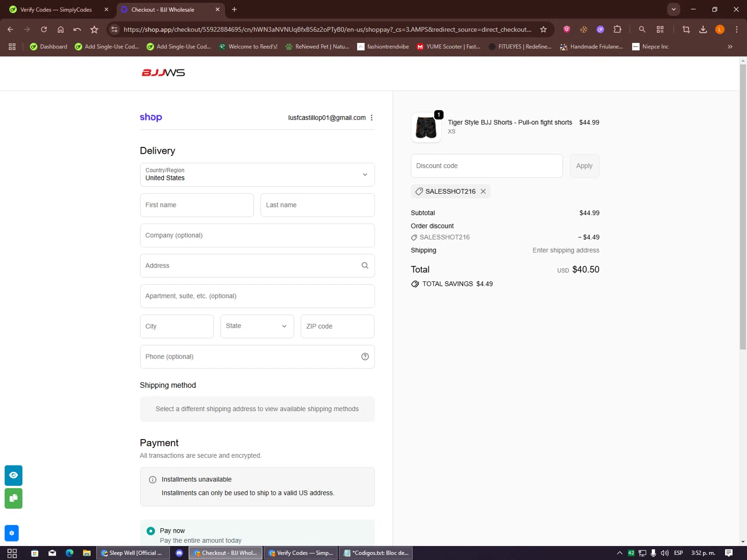
Task: Show hidden system tray icons
Action: [x=620, y=553]
